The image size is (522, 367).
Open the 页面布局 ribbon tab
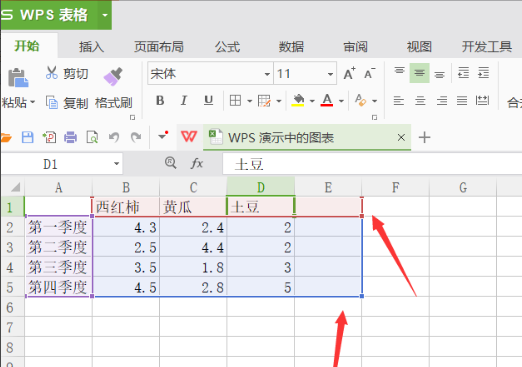159,47
